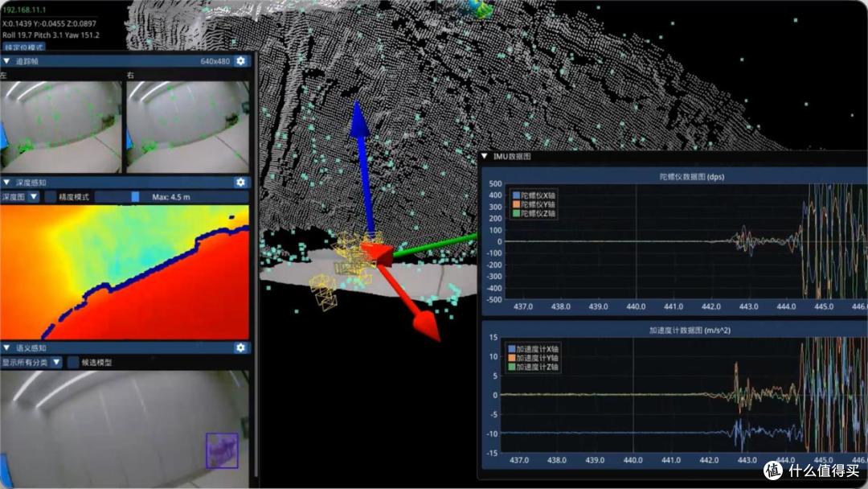Open the 显示所有分类 dropdown

[x=31, y=362]
